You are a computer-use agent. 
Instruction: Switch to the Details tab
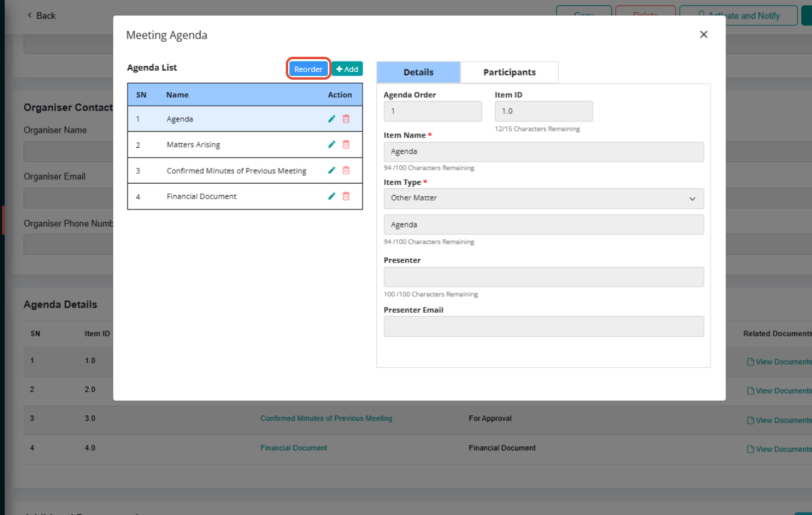coord(419,72)
